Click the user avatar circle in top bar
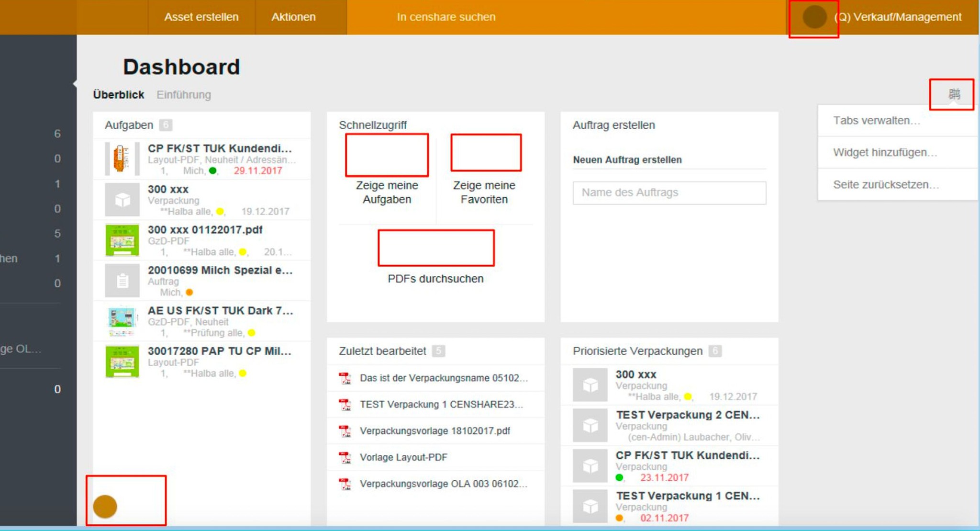Screen dimensions: 980x531 tap(814, 17)
